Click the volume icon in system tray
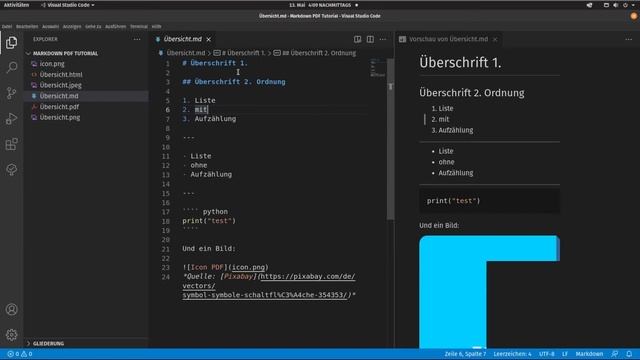640x360 pixels. 616,5
